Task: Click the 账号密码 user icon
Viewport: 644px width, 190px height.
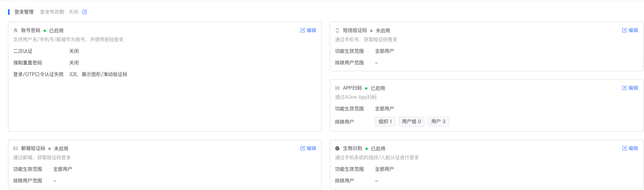Action: (16, 30)
